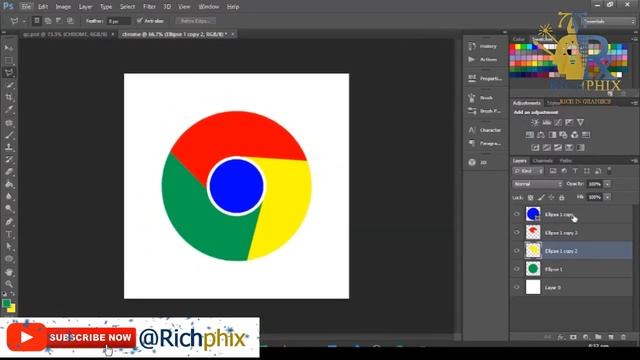Select the Paint Bucket tool
Screen dimensions: 640x360
[9, 184]
